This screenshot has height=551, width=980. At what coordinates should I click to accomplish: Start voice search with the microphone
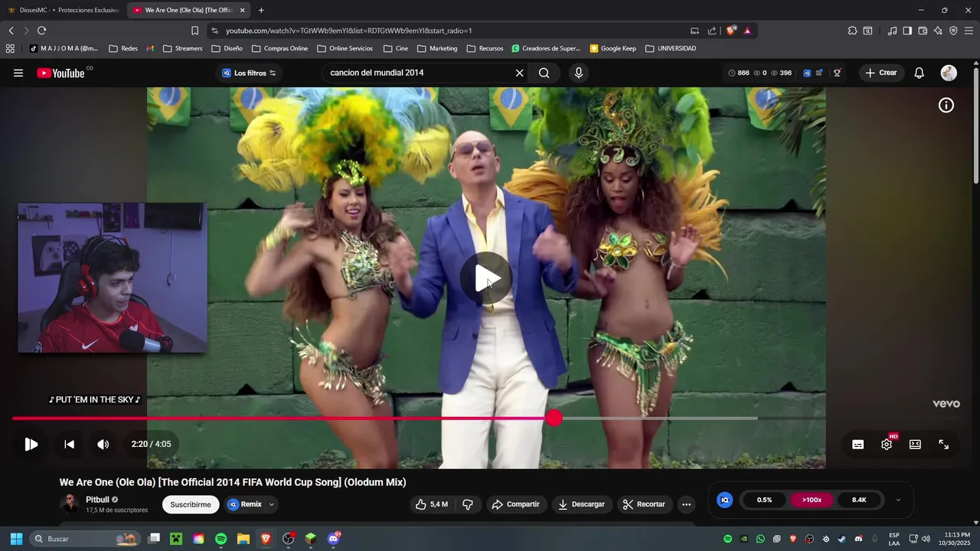pyautogui.click(x=579, y=73)
